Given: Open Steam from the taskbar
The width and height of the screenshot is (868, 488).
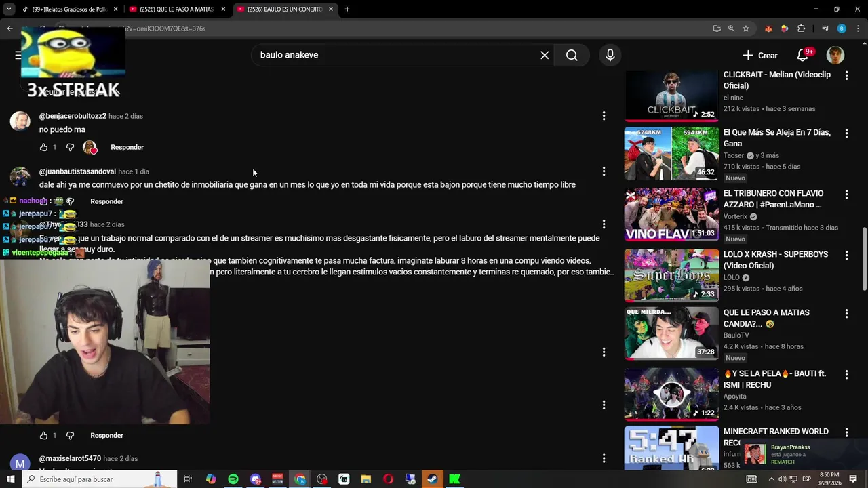Looking at the screenshot, I should click(432, 479).
